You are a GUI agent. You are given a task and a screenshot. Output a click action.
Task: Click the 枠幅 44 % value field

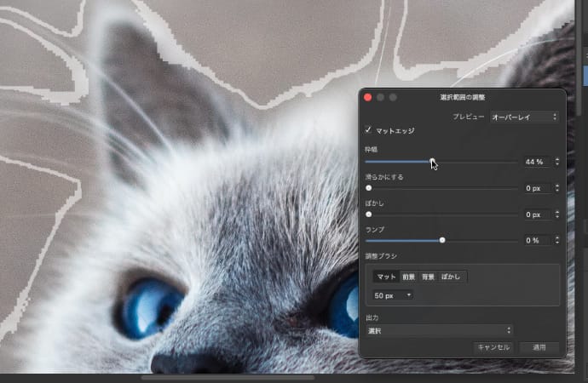tap(535, 162)
